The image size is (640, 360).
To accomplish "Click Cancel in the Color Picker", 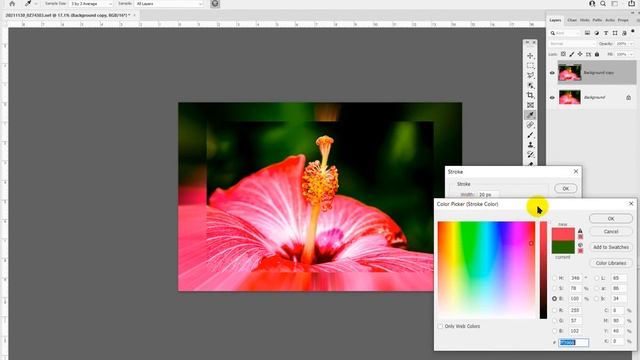I will [611, 231].
